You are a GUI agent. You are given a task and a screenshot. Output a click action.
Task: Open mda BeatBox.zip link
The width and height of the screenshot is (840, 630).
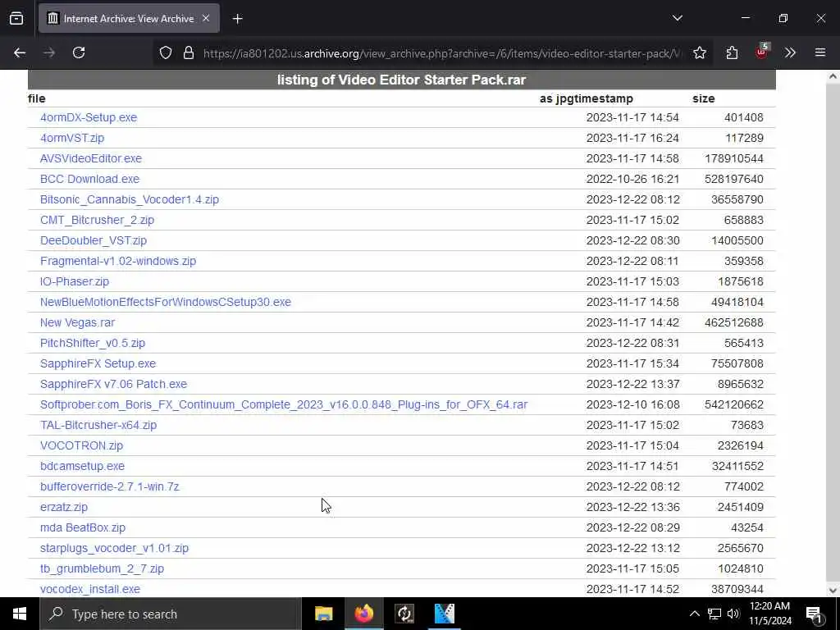tap(83, 527)
